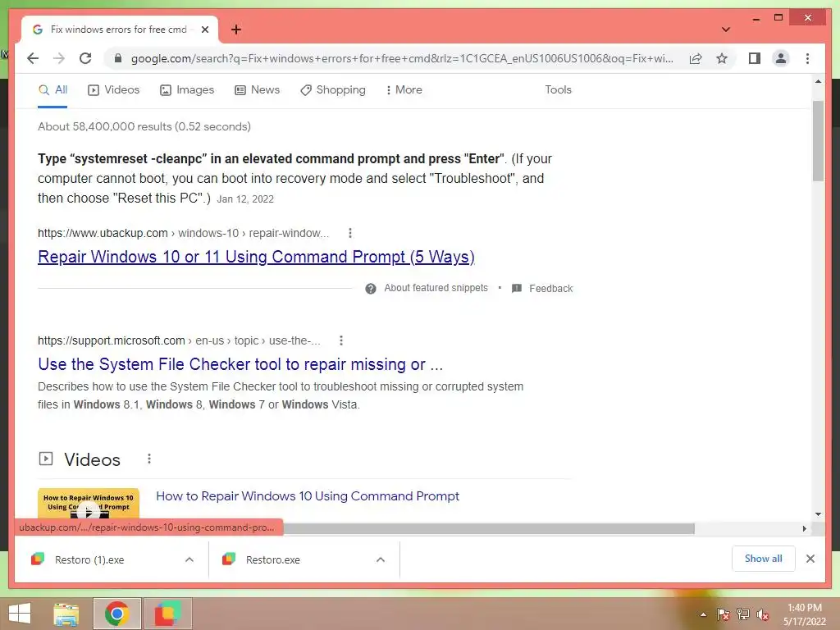Screen dimensions: 840x630
Task: Open options for the support.microsoft.com result
Action: click(x=340, y=340)
